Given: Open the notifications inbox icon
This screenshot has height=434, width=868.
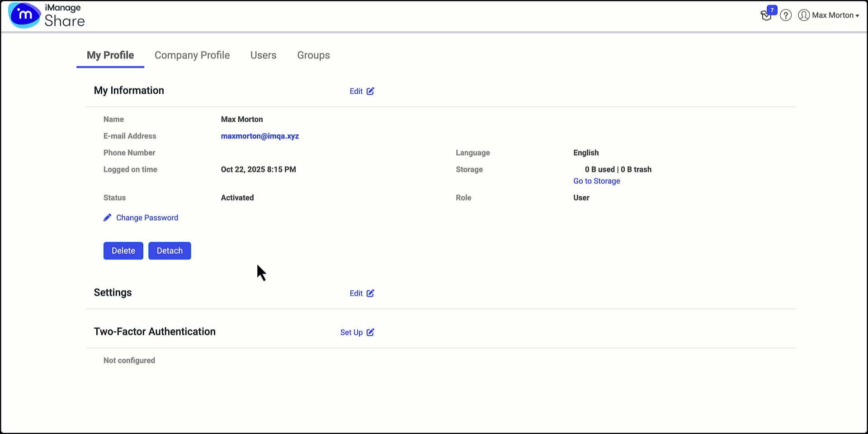Looking at the screenshot, I should click(x=765, y=16).
